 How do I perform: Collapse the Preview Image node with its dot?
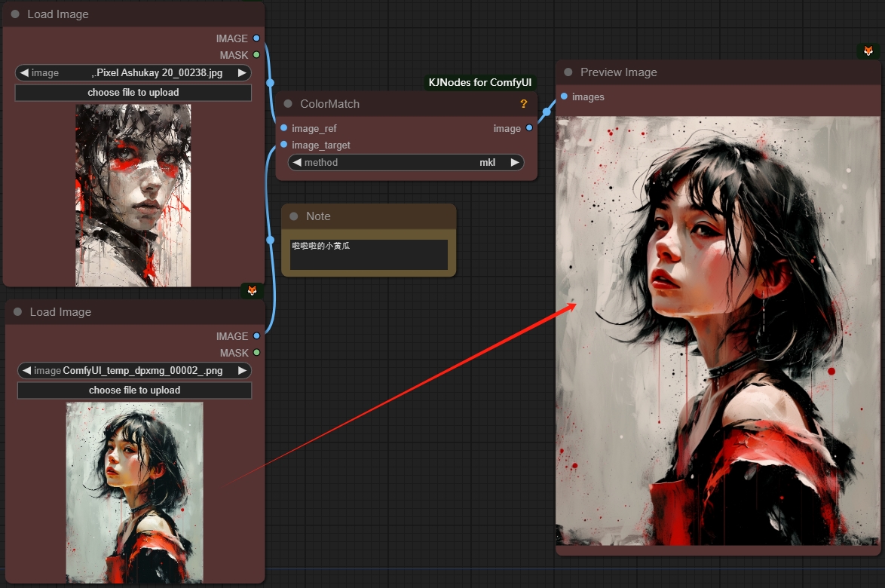pos(568,72)
